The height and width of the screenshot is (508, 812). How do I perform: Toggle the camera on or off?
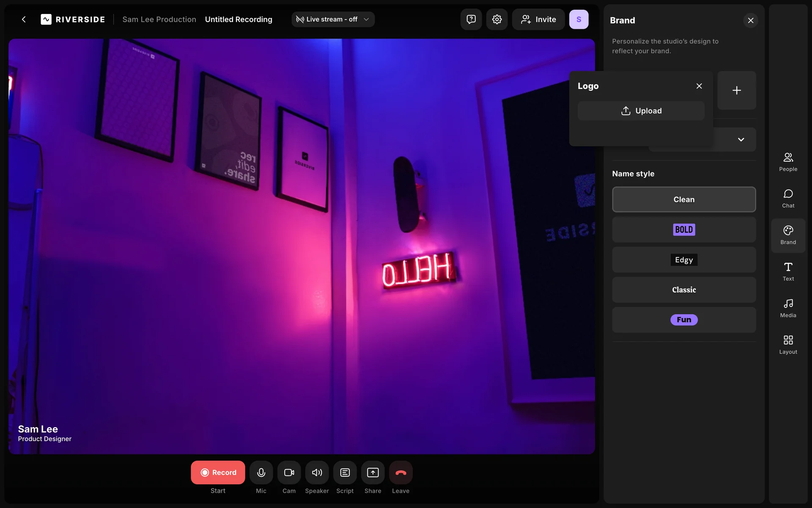(289, 472)
